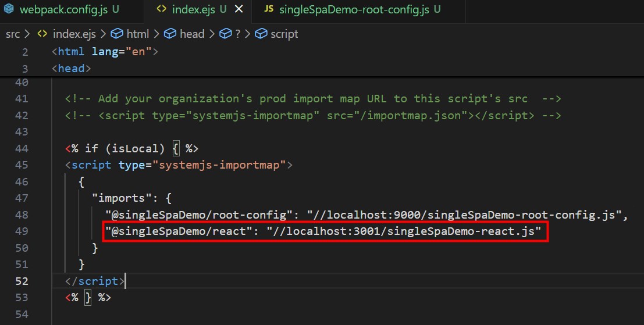
Task: Click line number 52 in the gutter
Action: pyautogui.click(x=22, y=281)
